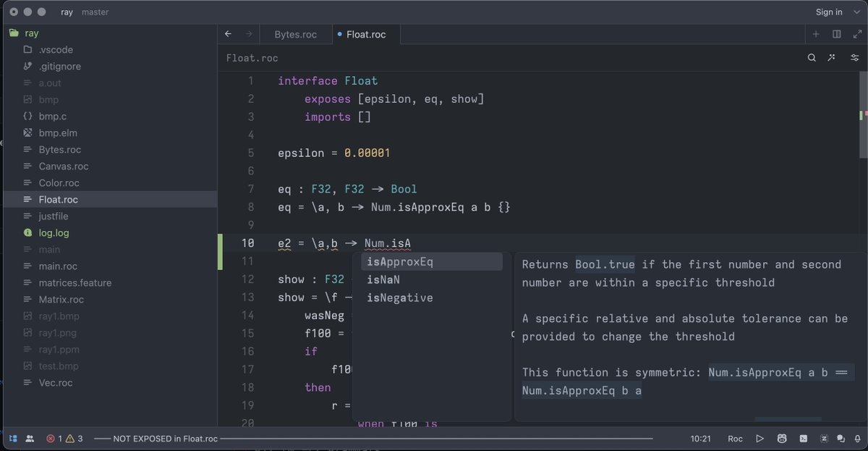Go forward with right arrow icon
The height and width of the screenshot is (451, 868).
click(250, 34)
